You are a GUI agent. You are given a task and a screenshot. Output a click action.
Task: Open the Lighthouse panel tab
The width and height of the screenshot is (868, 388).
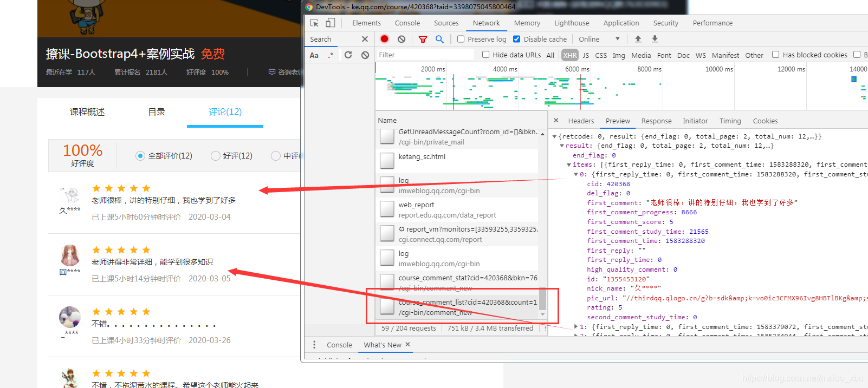click(x=572, y=23)
